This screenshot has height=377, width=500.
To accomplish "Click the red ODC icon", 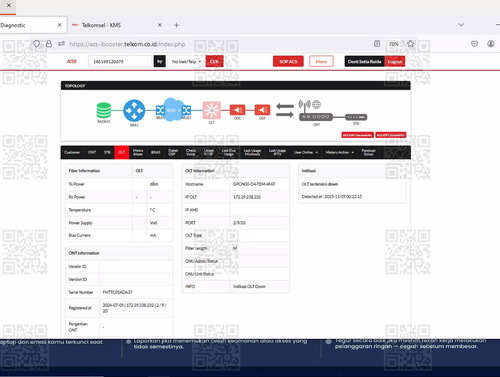I will [x=237, y=110].
